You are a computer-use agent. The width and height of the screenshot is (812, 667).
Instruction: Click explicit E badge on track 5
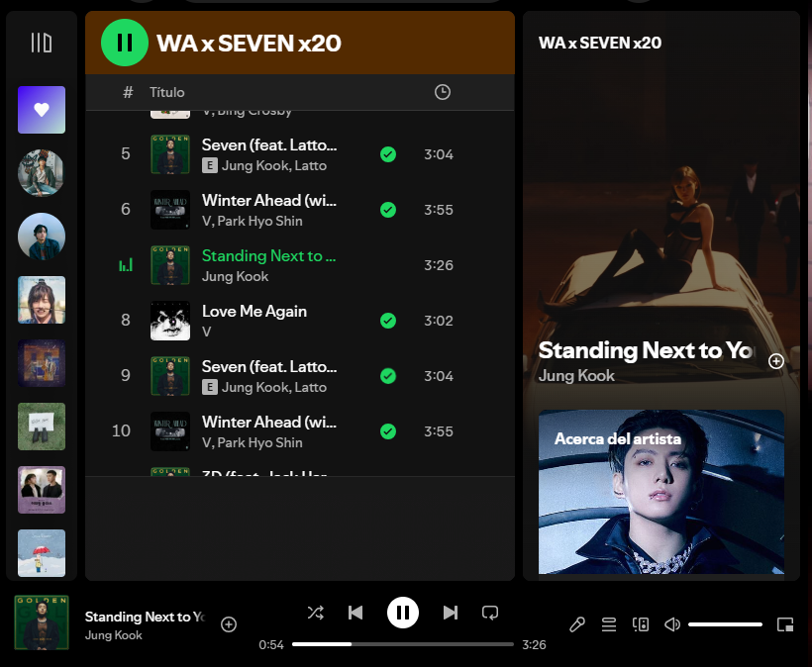[x=210, y=165]
